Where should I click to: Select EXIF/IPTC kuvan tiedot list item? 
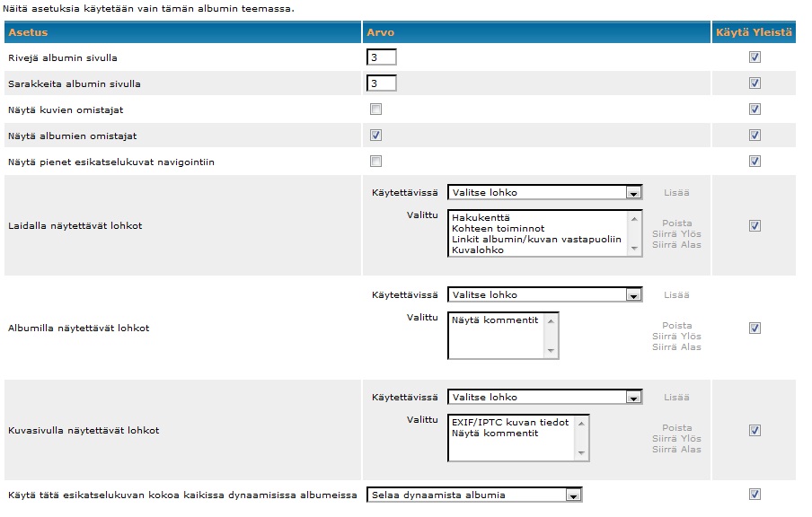point(510,422)
